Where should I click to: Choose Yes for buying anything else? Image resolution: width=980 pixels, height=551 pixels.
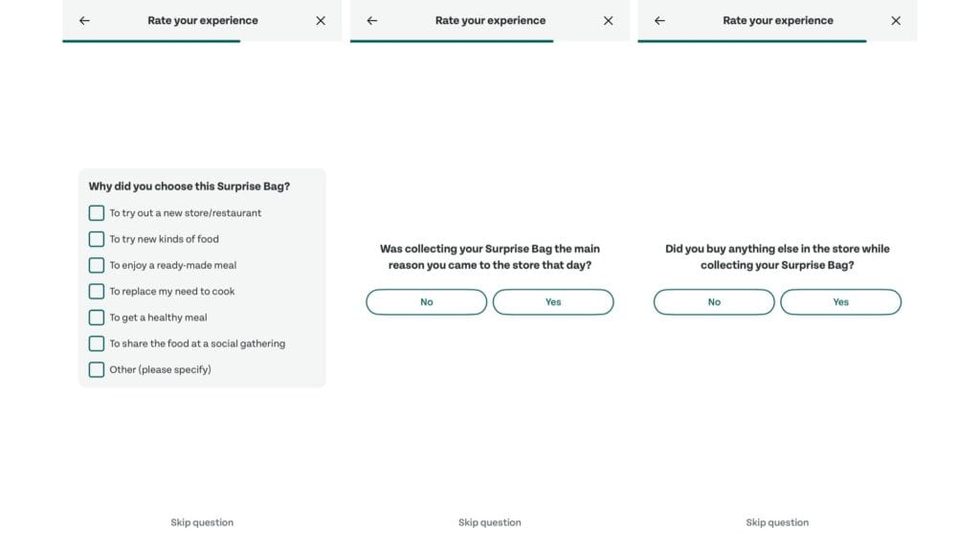pos(840,301)
